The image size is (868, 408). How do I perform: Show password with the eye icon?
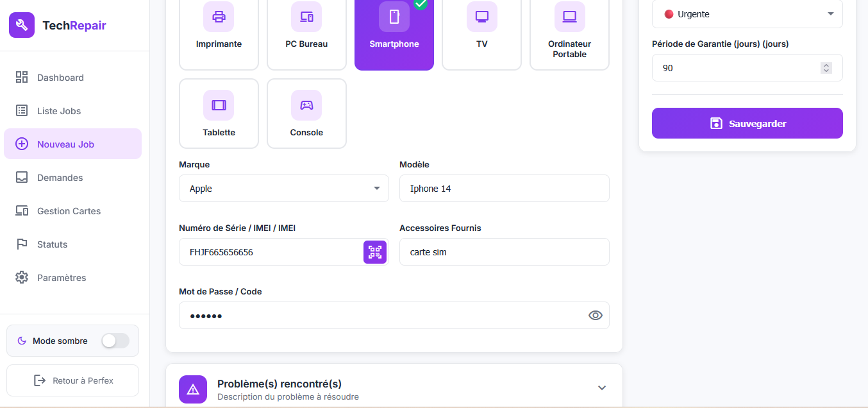[x=596, y=316]
